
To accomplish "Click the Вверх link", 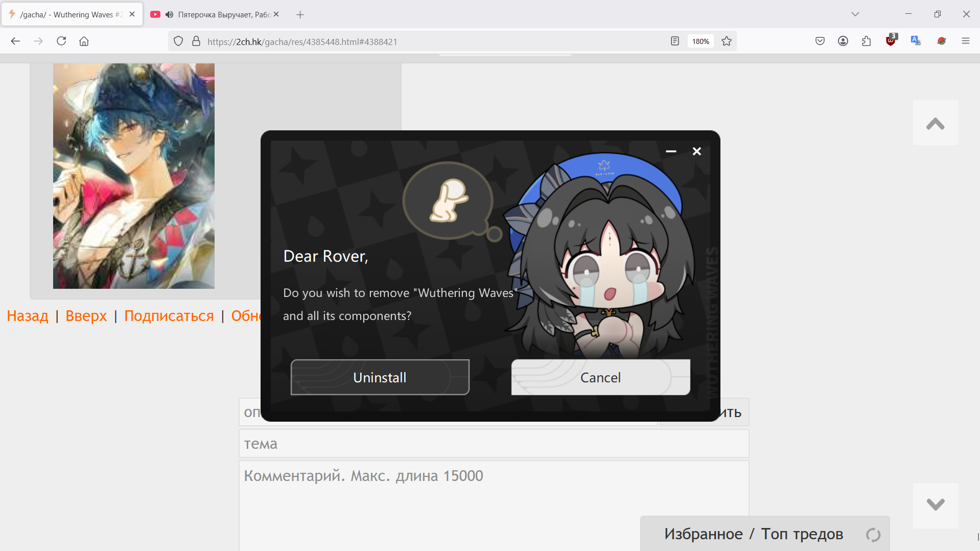I will point(86,316).
